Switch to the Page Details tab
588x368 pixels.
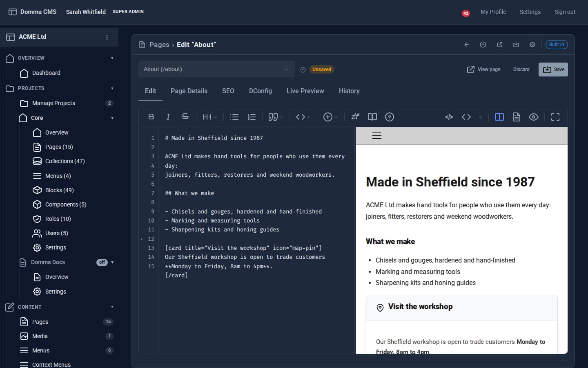pos(189,91)
